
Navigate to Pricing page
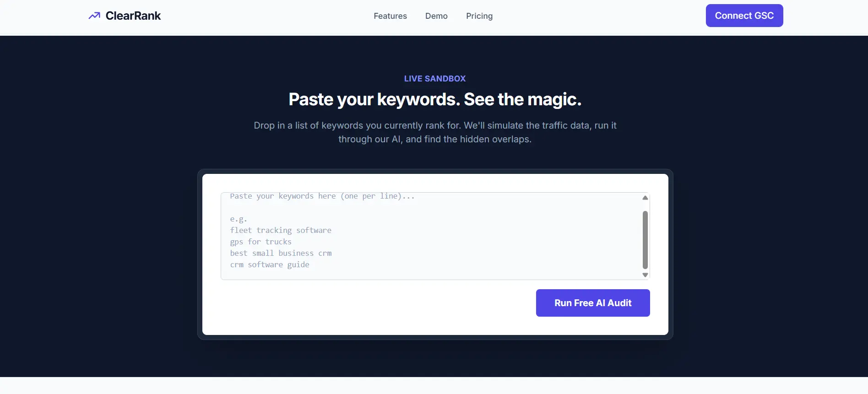(x=479, y=16)
